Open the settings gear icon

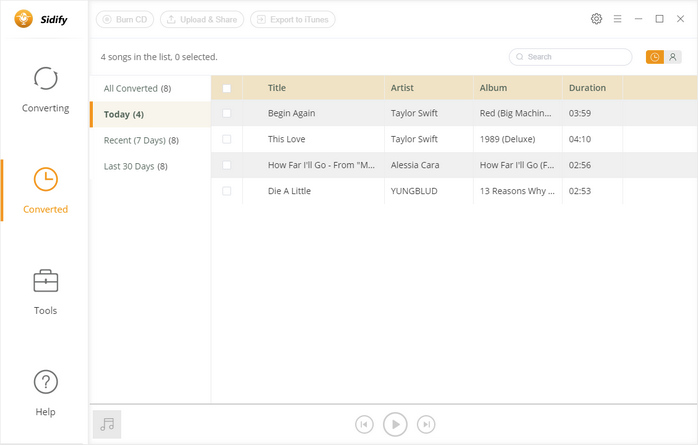(596, 19)
